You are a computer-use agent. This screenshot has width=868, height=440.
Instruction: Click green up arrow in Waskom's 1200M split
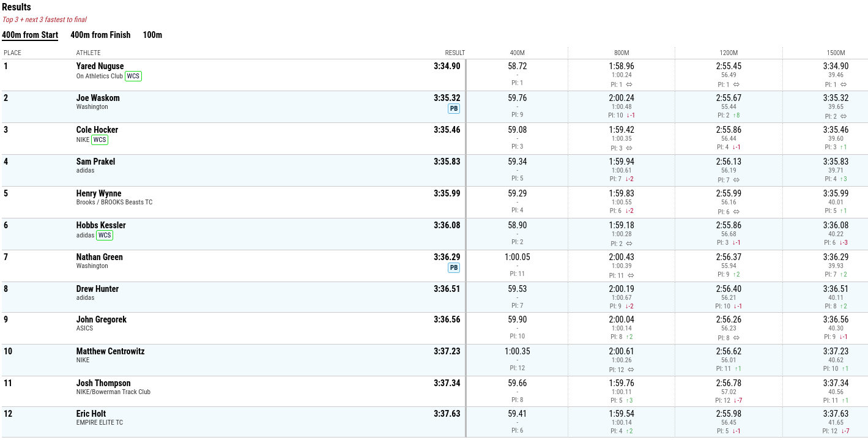pos(735,116)
